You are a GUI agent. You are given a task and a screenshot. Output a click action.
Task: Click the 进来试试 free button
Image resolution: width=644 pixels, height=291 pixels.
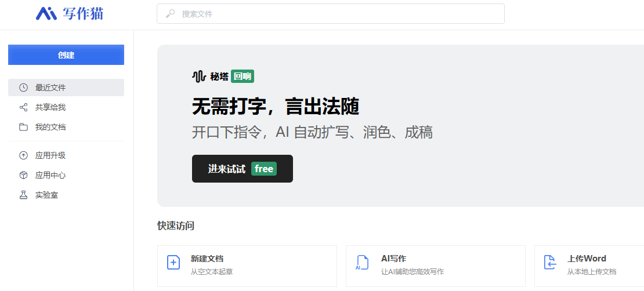pos(243,169)
